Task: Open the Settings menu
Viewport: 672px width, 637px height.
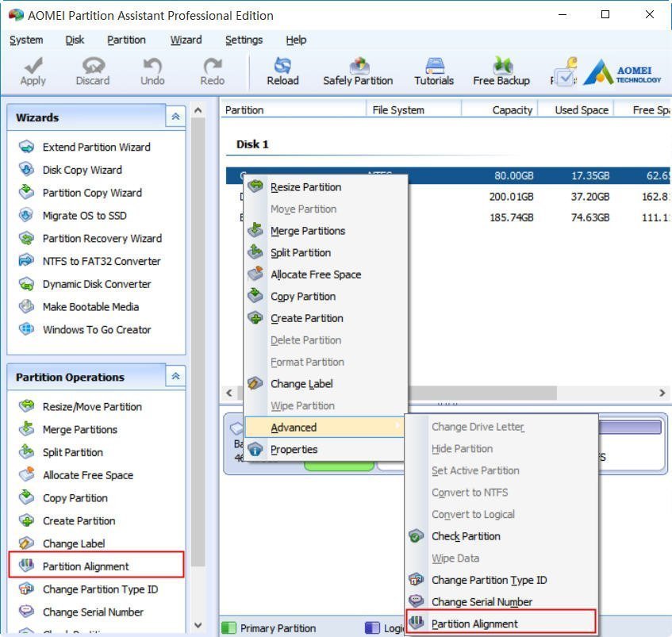Action: (244, 40)
